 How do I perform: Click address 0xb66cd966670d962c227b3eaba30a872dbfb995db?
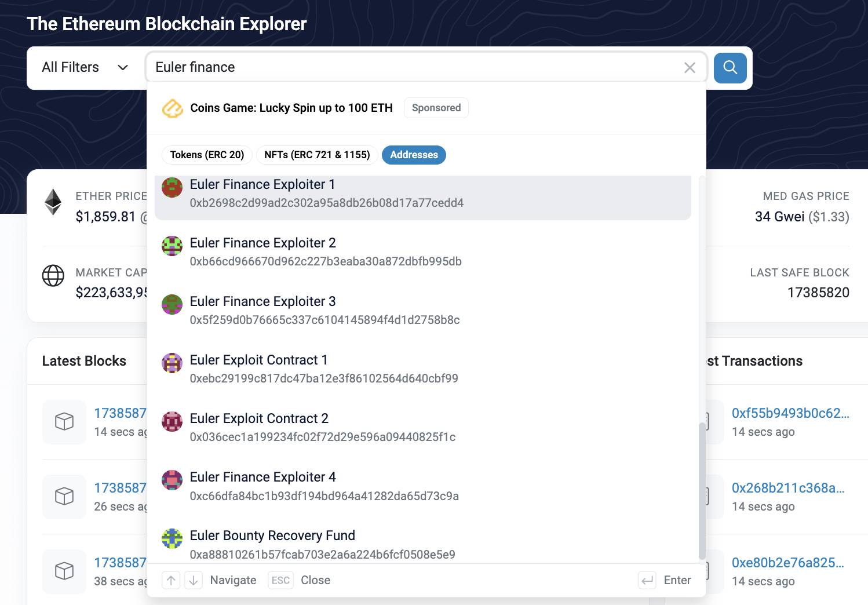tap(326, 261)
